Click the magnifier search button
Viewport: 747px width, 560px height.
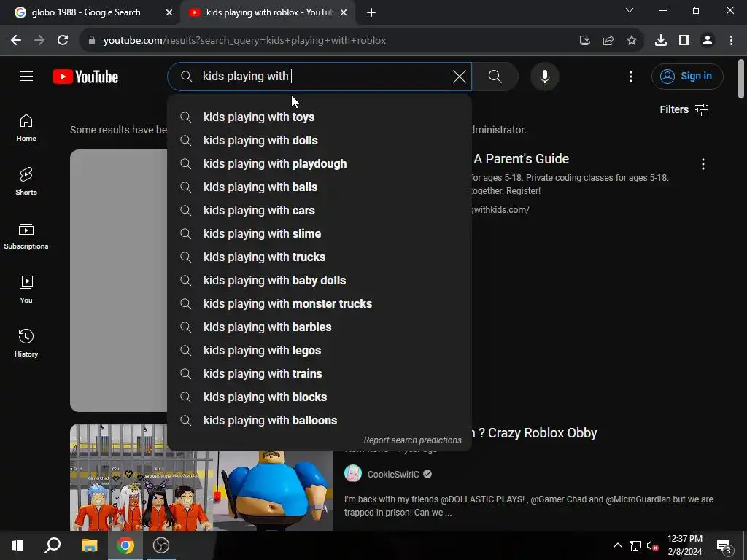(x=495, y=76)
